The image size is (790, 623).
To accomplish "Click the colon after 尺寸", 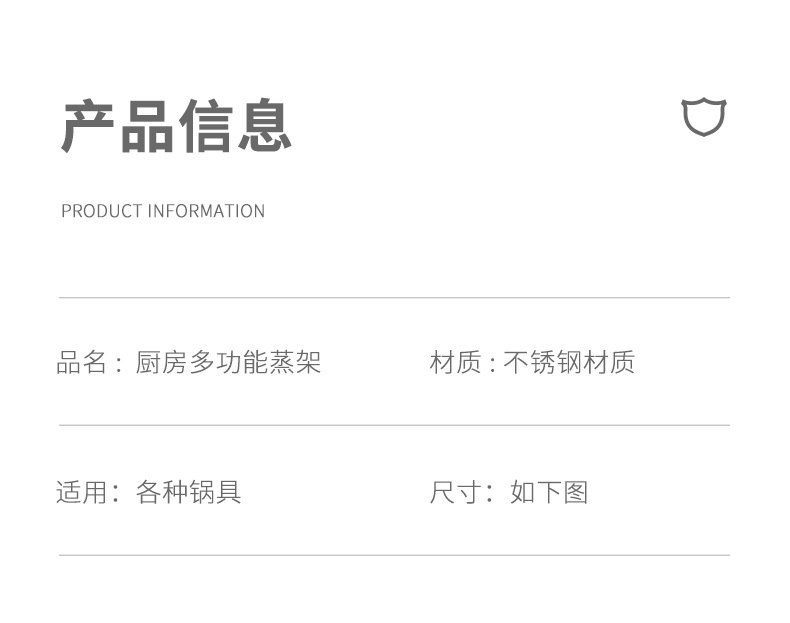I will tap(491, 494).
